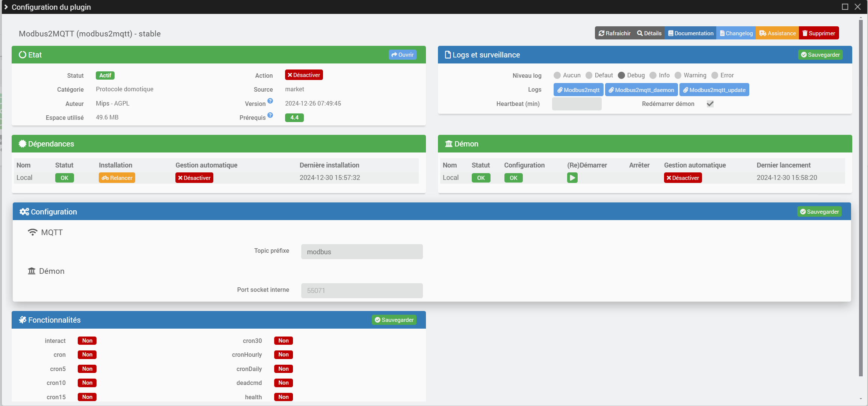The height and width of the screenshot is (406, 868).
Task: Click the Logs et surveillance file icon
Action: tap(448, 55)
